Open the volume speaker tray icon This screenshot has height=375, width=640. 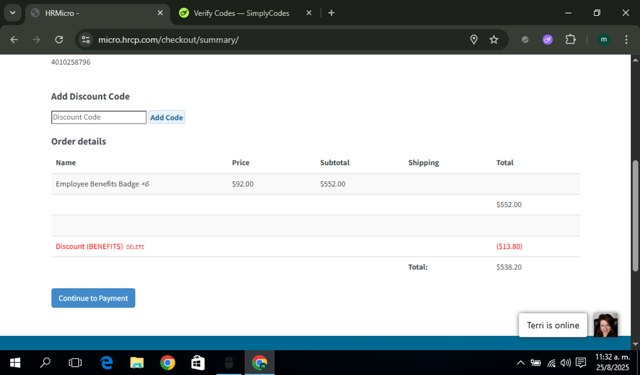click(566, 363)
